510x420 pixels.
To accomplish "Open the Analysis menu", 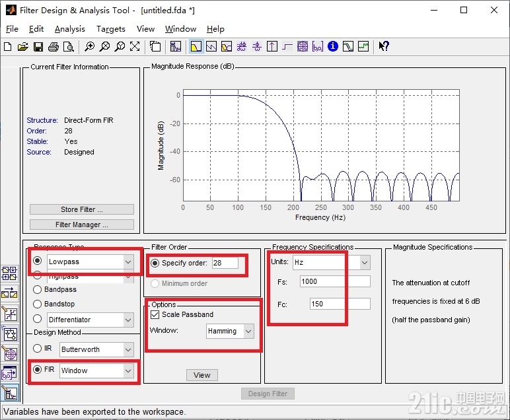I will point(69,29).
